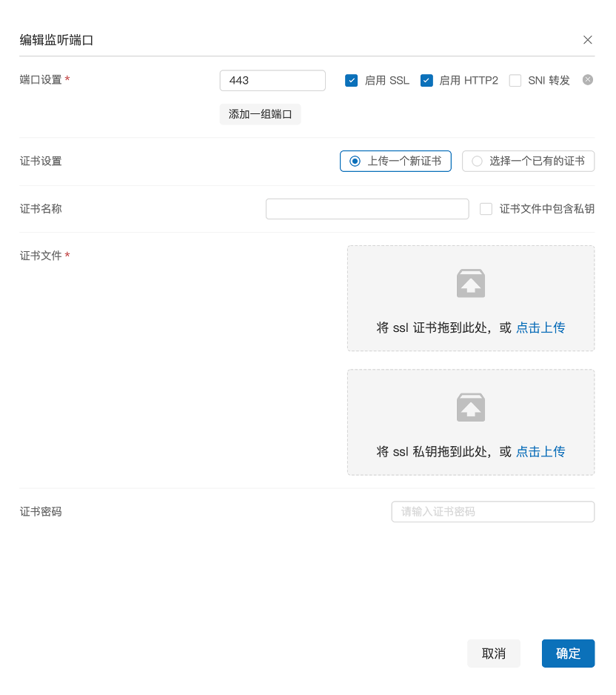The image size is (616, 695).
Task: Click 点击上传 link for ssl 私钥
Action: 540,451
